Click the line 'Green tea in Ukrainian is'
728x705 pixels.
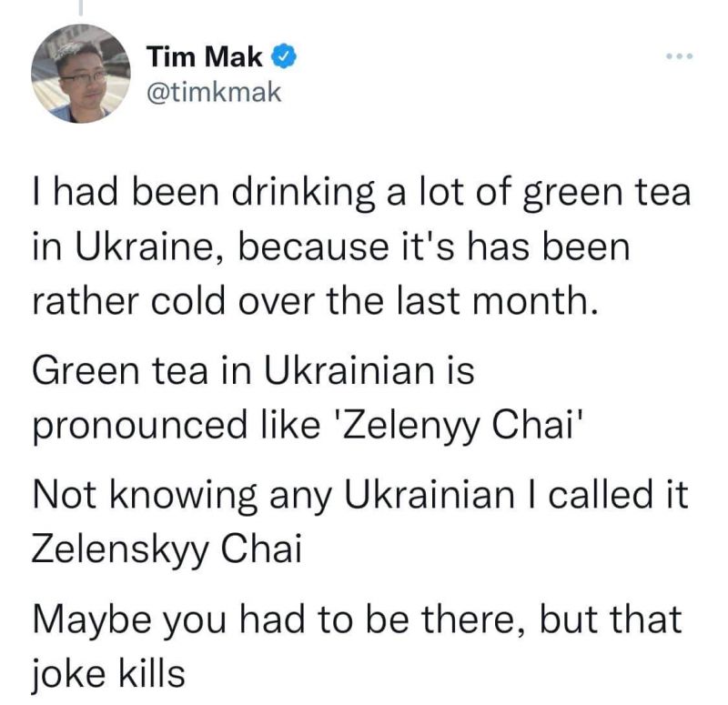(254, 371)
